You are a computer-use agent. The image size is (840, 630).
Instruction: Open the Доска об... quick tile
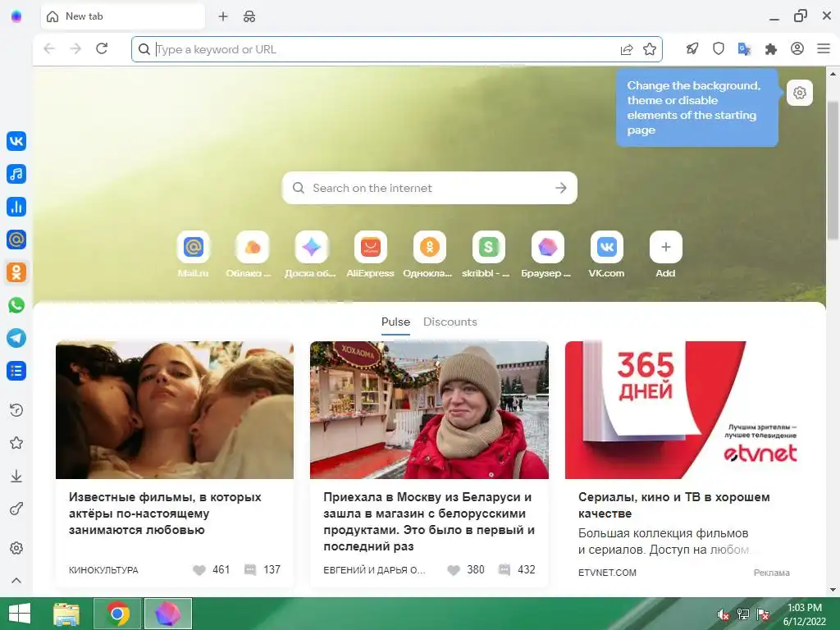[311, 254]
